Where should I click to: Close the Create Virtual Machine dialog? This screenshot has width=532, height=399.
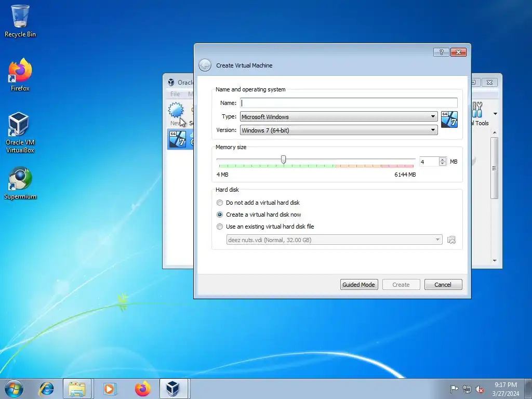[458, 52]
